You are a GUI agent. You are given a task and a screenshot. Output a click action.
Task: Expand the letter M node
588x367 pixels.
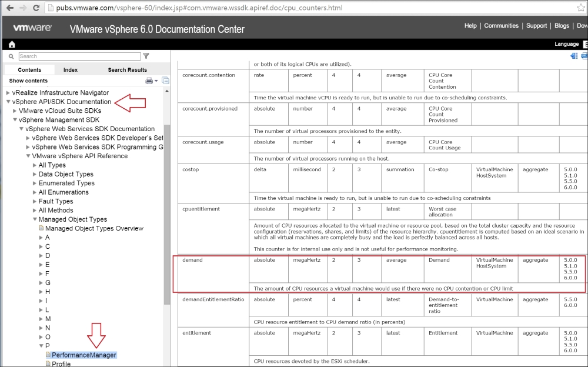pos(41,319)
